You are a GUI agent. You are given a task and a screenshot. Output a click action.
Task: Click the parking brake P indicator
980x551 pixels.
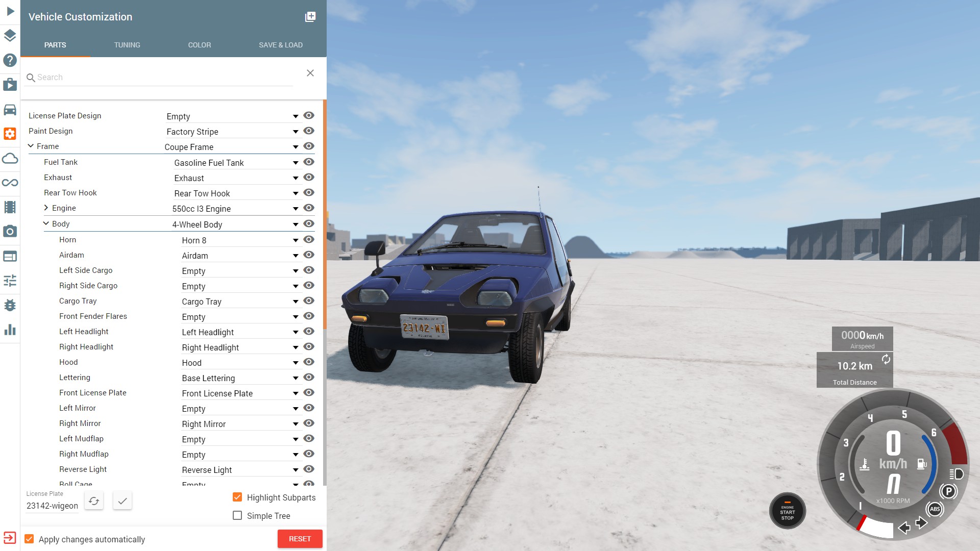(948, 491)
